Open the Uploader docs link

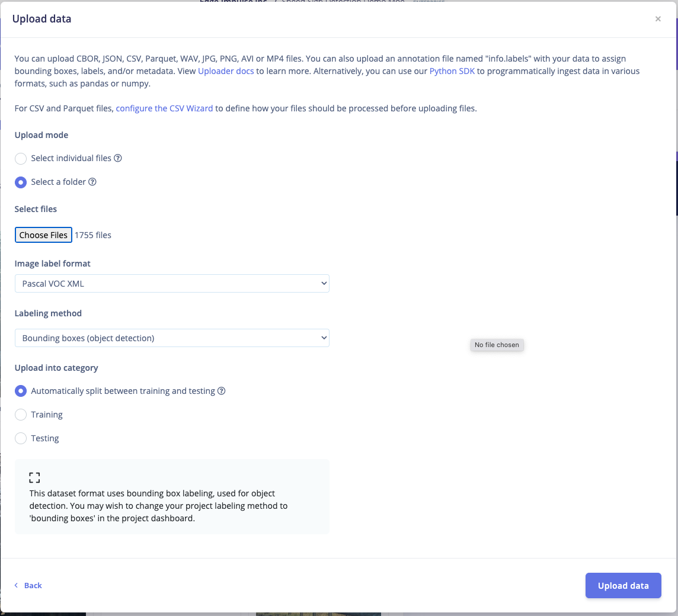pyautogui.click(x=226, y=71)
